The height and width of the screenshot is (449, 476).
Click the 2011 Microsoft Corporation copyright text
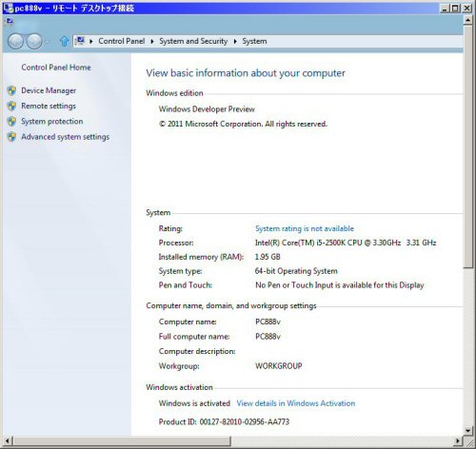[243, 124]
